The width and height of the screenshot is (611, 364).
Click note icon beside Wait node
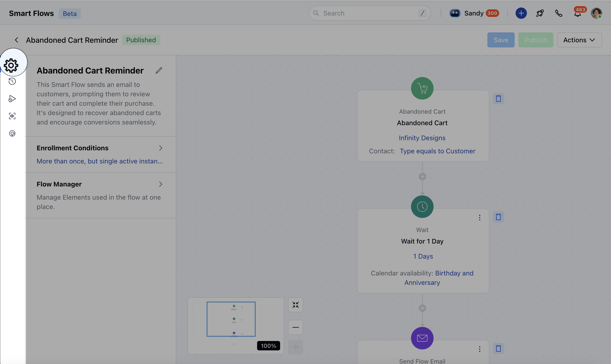coord(498,217)
